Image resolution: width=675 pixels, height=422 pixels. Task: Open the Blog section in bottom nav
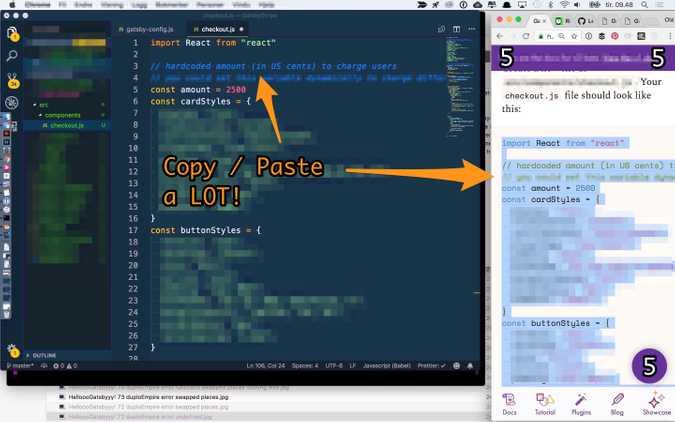pyautogui.click(x=617, y=400)
